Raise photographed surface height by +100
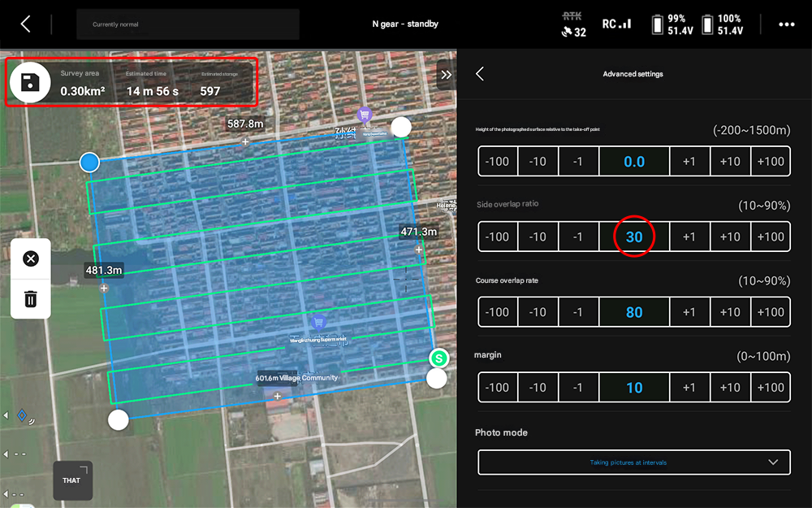This screenshot has width=812, height=508. (x=770, y=161)
